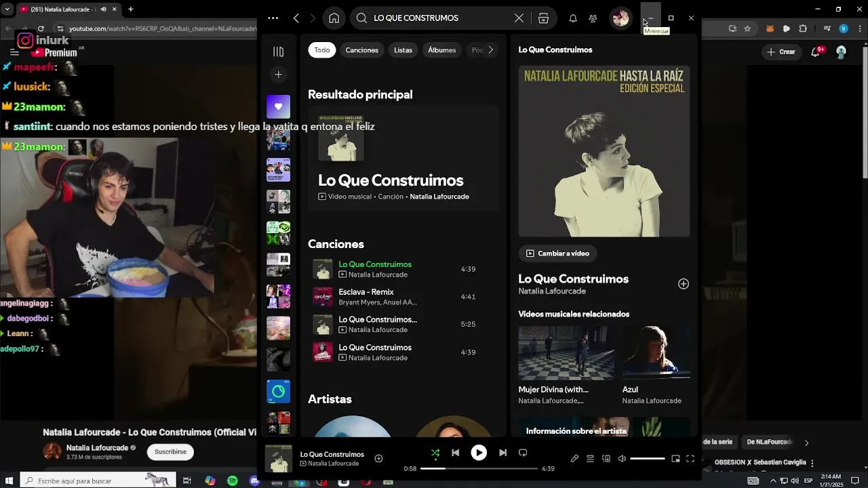Toggle shuffle in the player bar
868x488 pixels.
point(435,453)
